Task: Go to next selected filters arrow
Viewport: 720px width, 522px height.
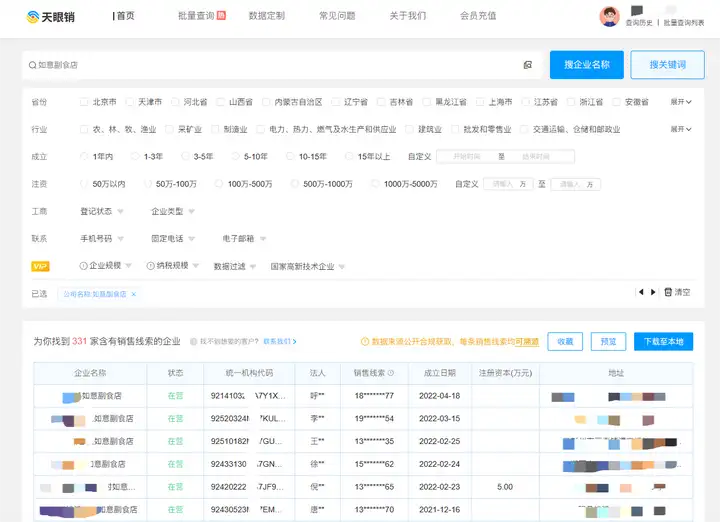Action: pyautogui.click(x=653, y=292)
